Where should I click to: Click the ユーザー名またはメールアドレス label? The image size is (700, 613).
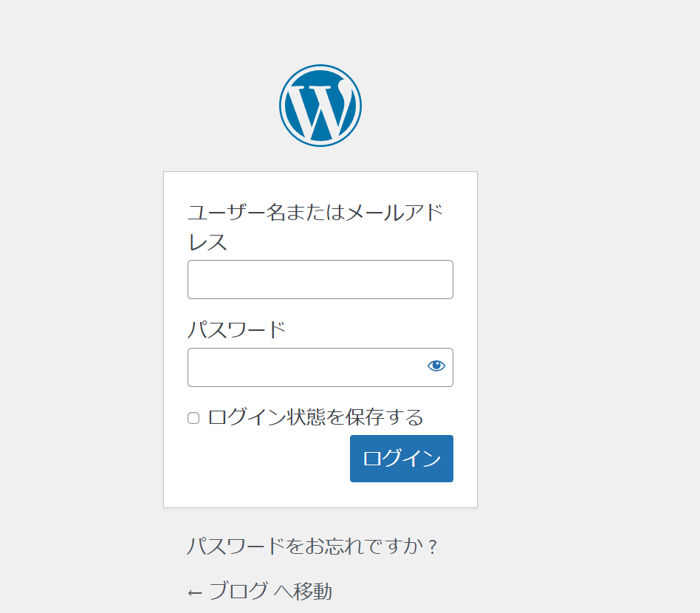tap(315, 227)
